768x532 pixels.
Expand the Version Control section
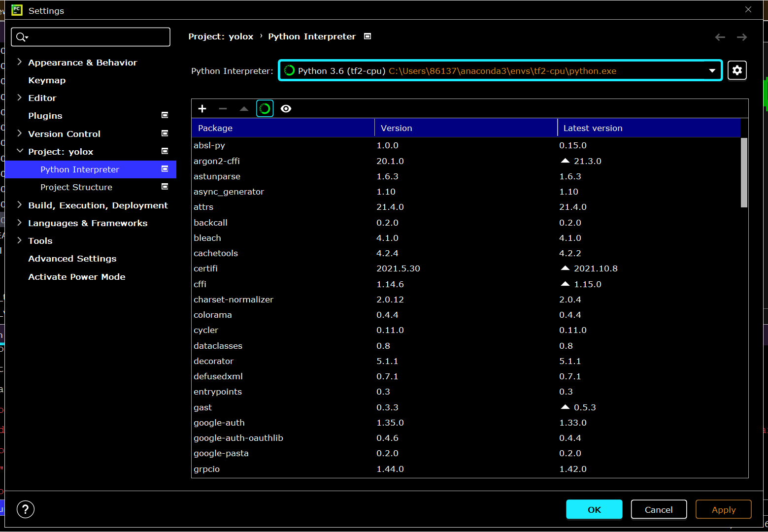pos(19,133)
